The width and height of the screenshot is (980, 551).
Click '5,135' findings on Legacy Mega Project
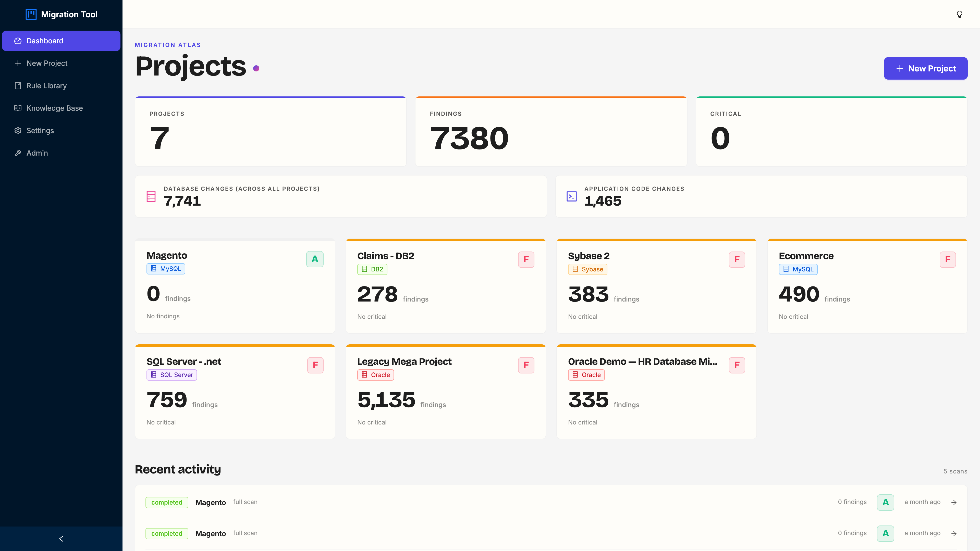point(386,400)
